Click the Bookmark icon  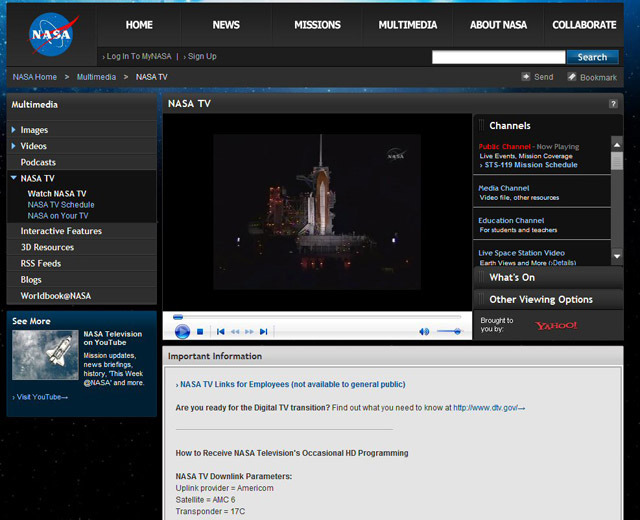point(572,77)
